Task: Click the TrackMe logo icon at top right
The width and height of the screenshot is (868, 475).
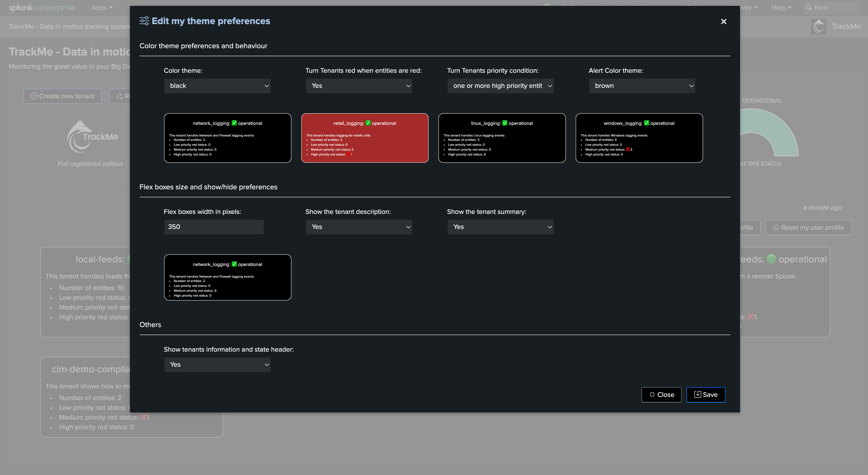Action: [x=818, y=26]
